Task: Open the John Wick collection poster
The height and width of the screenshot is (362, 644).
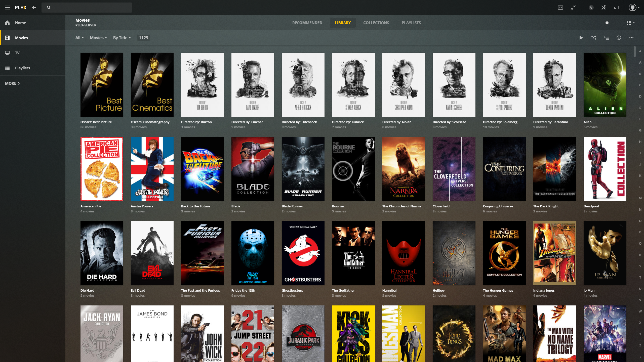Action: point(203,334)
